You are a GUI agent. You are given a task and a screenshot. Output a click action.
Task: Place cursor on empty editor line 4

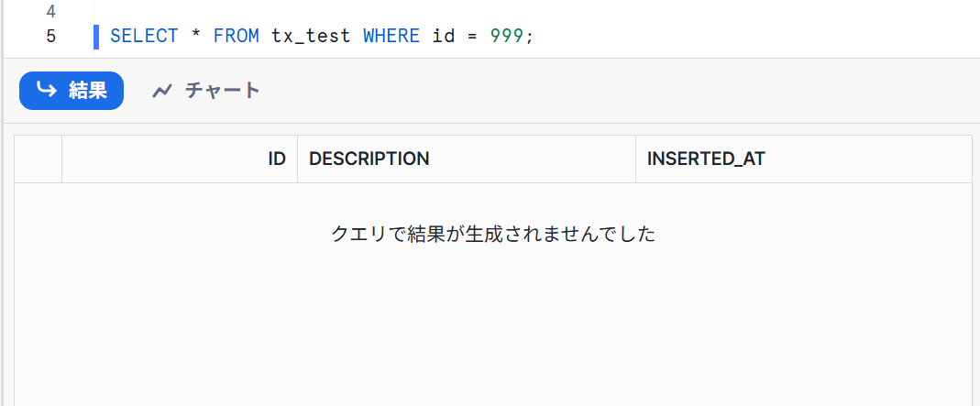coord(367,12)
